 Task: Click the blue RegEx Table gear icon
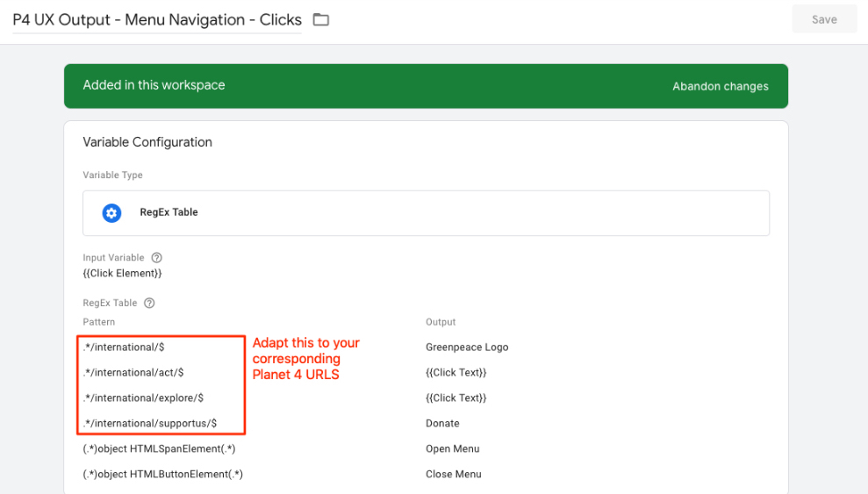[x=111, y=212]
